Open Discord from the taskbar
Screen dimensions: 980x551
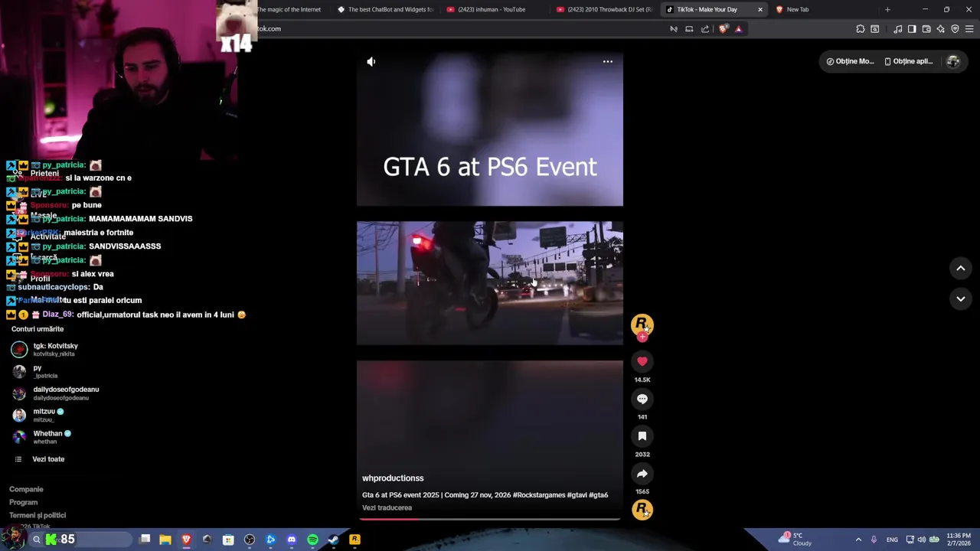coord(292,540)
